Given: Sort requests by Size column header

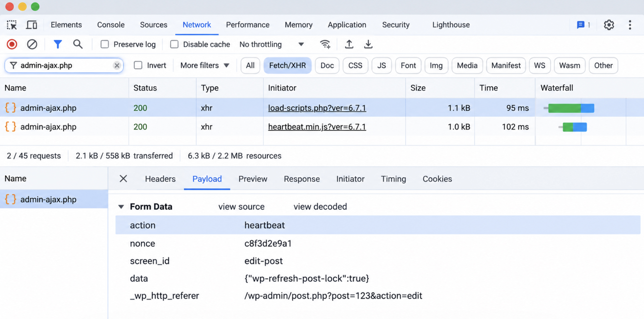Looking at the screenshot, I should pos(440,88).
